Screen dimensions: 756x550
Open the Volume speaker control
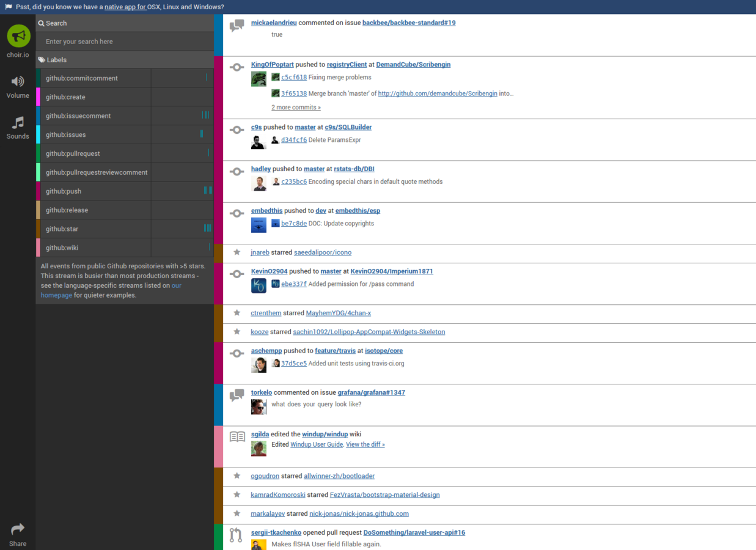coord(18,81)
